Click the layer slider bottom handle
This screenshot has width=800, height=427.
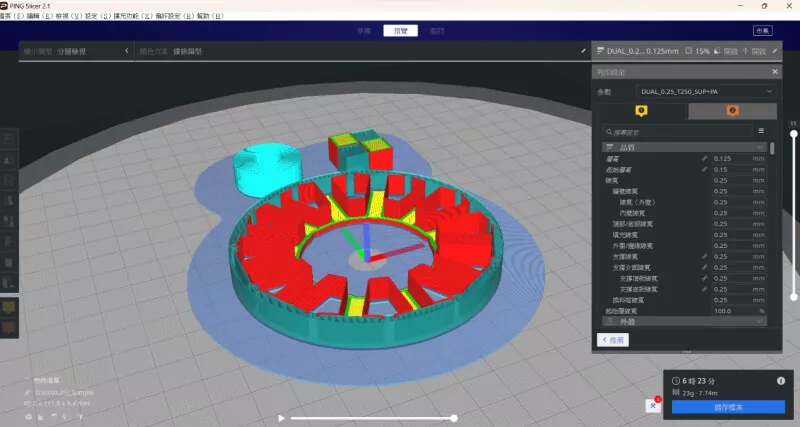pyautogui.click(x=793, y=297)
